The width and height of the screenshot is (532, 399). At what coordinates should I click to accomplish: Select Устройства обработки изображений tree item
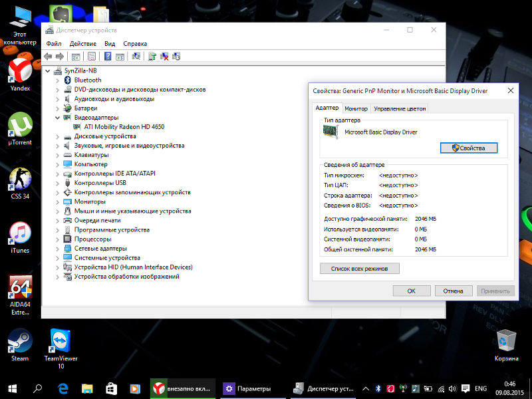tap(126, 277)
